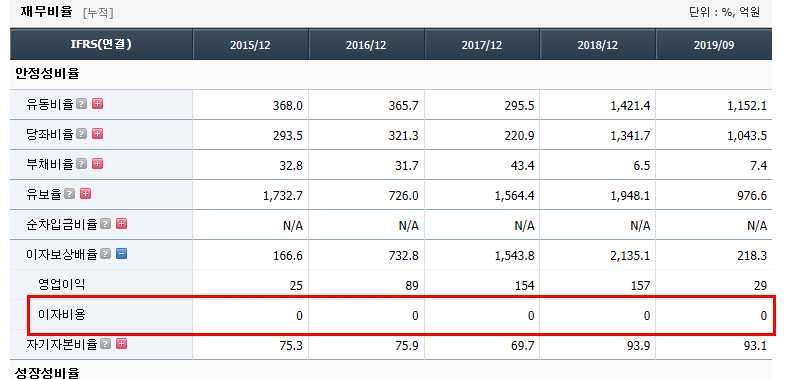
Task: Open help icon next to 유동비율
Action: pyautogui.click(x=82, y=104)
